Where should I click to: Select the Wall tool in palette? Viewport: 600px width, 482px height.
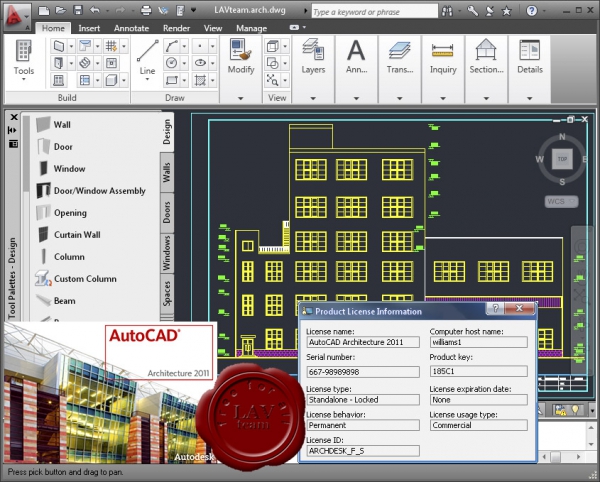(53, 124)
